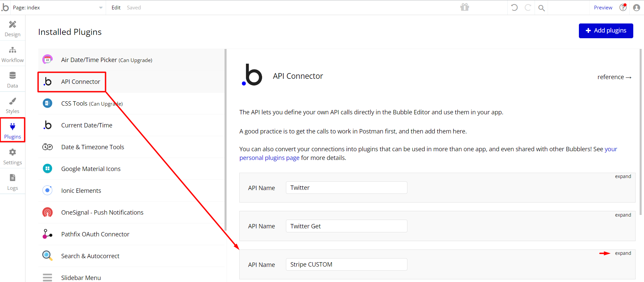Open the Page: index dropdown
Screen dimensions: 644x282
(x=58, y=7)
